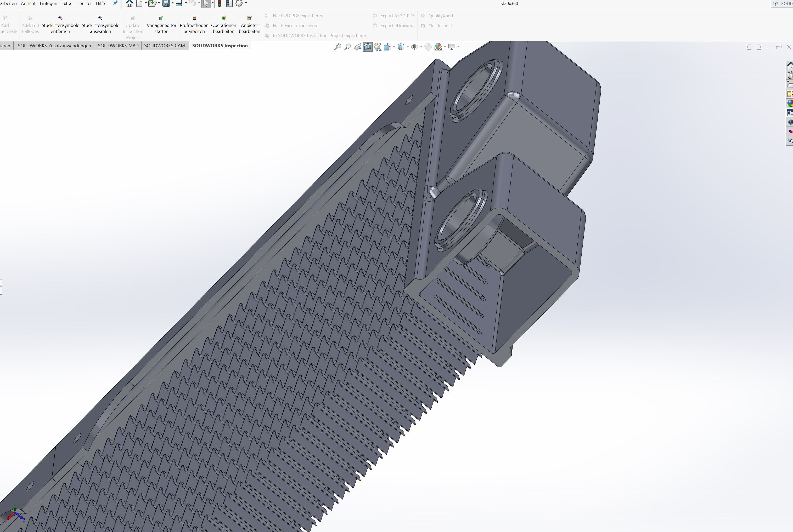Select the Zoom to Area tool
793x532 pixels.
click(x=348, y=47)
